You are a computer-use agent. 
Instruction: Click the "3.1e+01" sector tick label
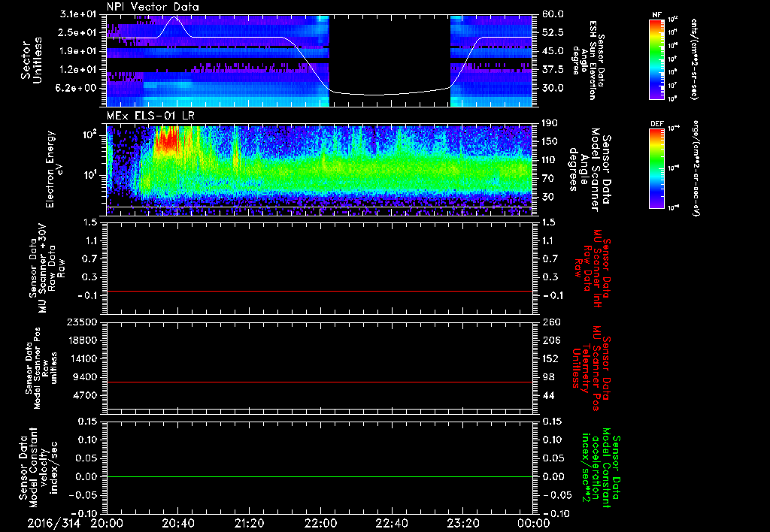(x=78, y=14)
